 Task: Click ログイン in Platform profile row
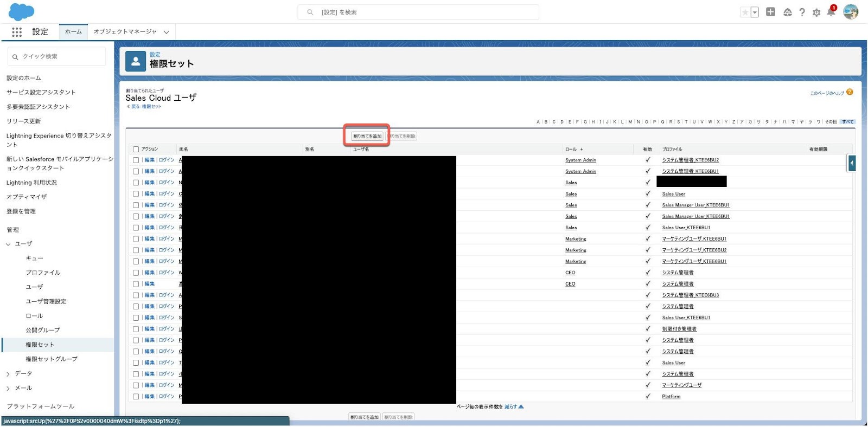pyautogui.click(x=167, y=397)
